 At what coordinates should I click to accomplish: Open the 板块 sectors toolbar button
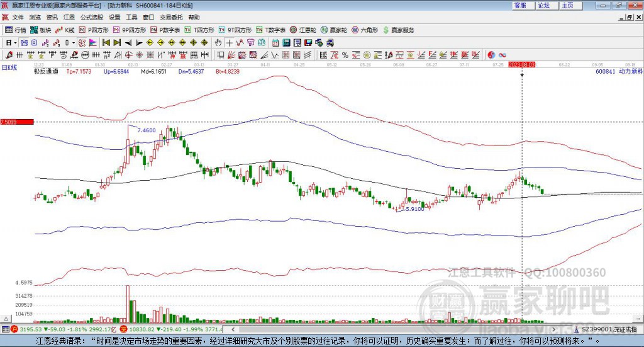(40, 30)
